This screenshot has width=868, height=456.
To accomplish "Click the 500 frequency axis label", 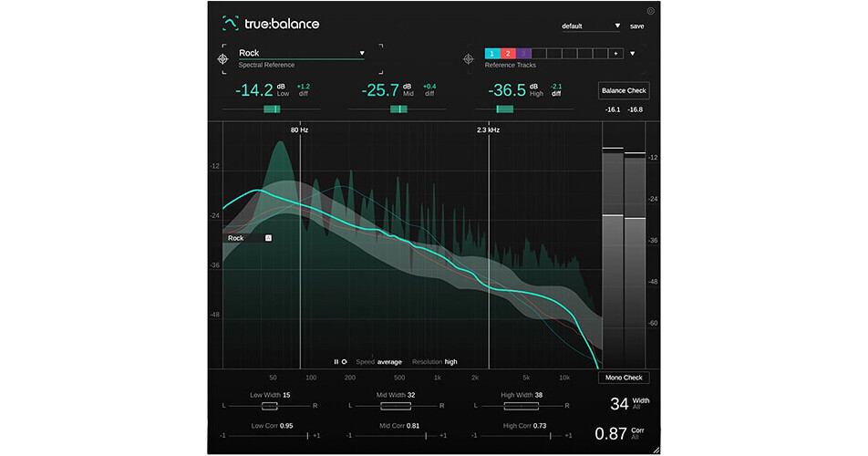I will (x=399, y=378).
